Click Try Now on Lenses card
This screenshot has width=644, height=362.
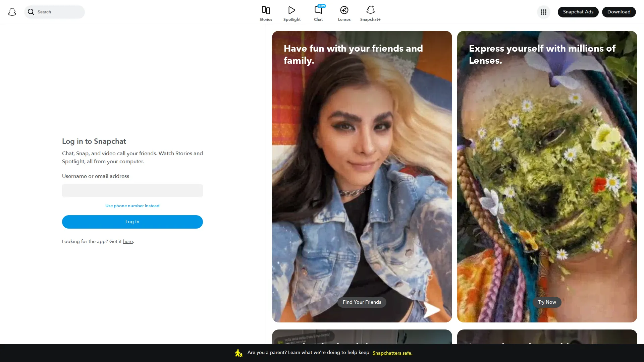coord(547,302)
